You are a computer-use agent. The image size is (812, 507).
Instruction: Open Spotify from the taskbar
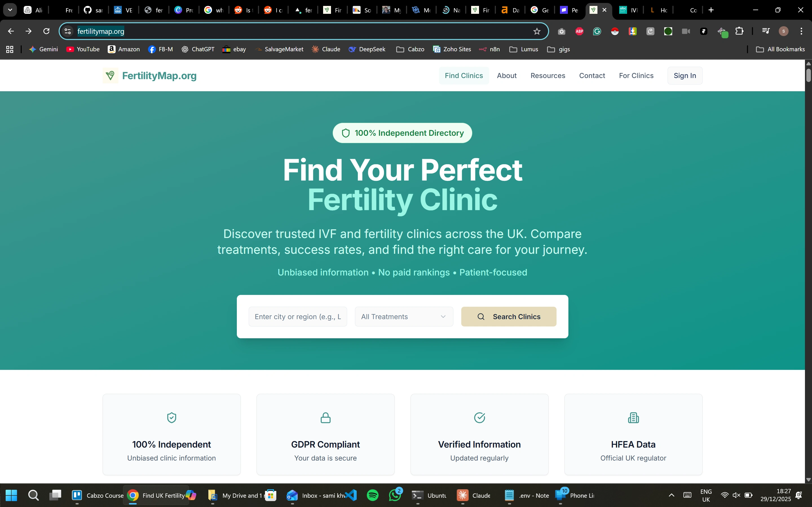click(x=373, y=495)
